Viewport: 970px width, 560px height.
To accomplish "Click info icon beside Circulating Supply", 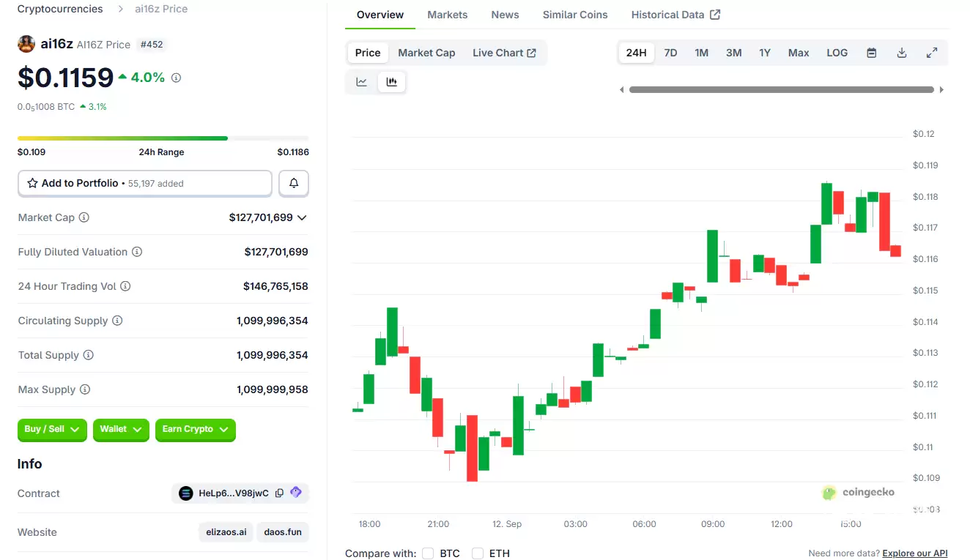I will coord(117,321).
